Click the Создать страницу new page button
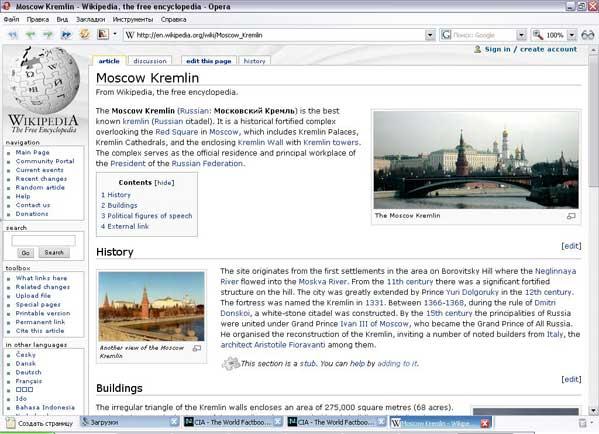Screen dimensions: 599x434 [40, 423]
